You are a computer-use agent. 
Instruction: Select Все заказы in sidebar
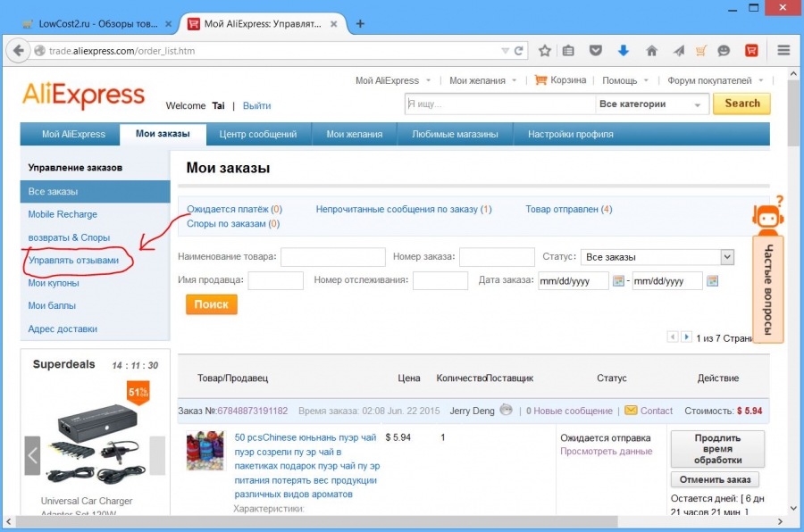click(x=96, y=192)
